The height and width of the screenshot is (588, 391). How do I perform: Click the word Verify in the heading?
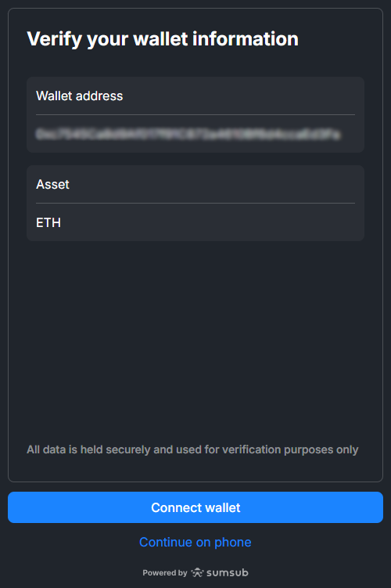(55, 39)
